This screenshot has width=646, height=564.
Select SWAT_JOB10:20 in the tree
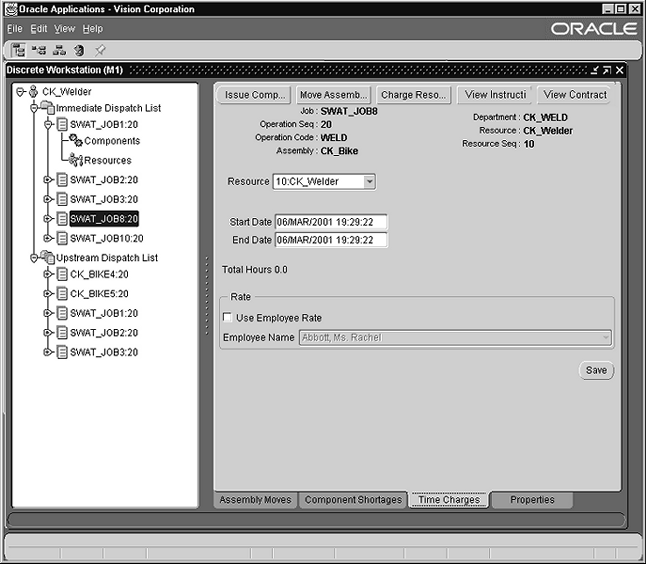click(107, 238)
